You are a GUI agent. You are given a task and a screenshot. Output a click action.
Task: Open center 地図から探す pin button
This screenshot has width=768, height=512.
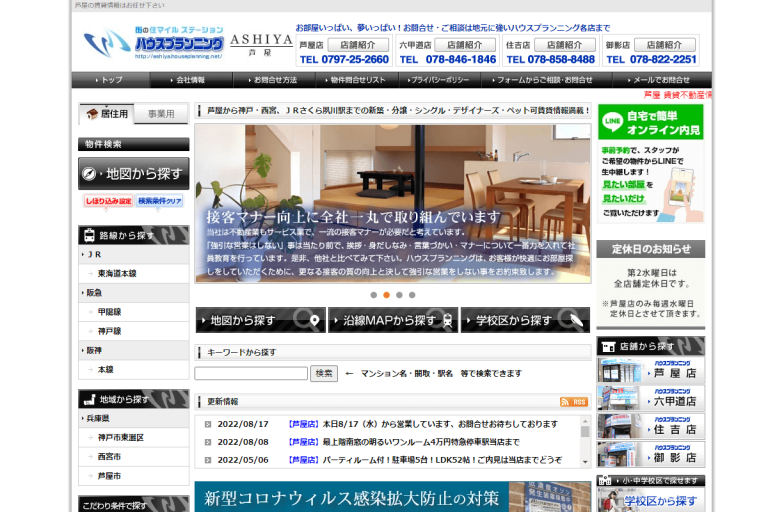pos(260,320)
